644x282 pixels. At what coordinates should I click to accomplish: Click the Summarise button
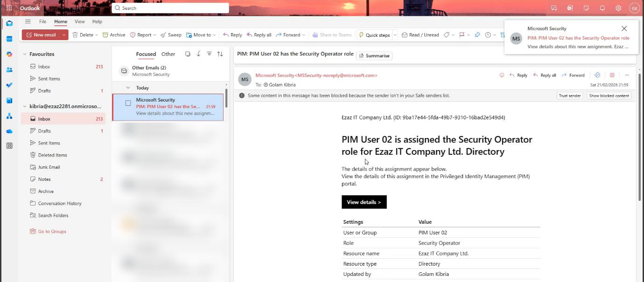(374, 55)
